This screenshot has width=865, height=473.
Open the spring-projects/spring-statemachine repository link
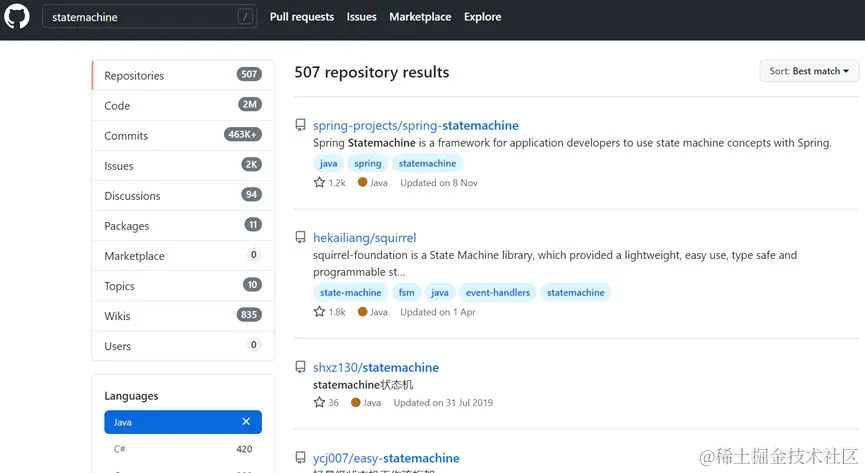[416, 126]
